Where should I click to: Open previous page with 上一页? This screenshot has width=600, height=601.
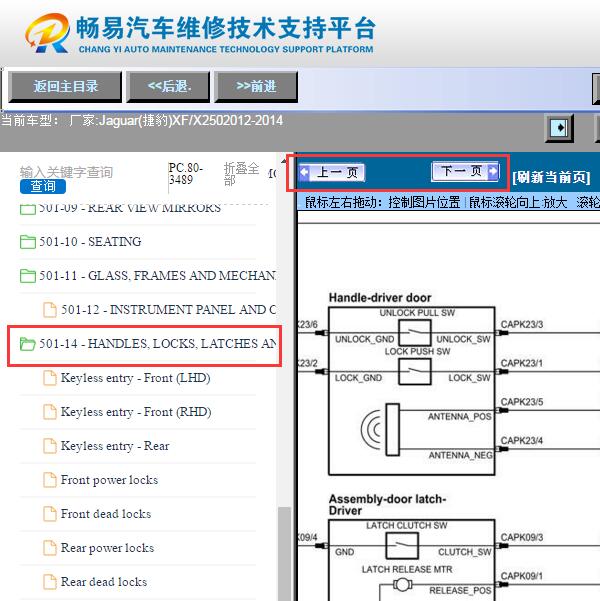(332, 172)
